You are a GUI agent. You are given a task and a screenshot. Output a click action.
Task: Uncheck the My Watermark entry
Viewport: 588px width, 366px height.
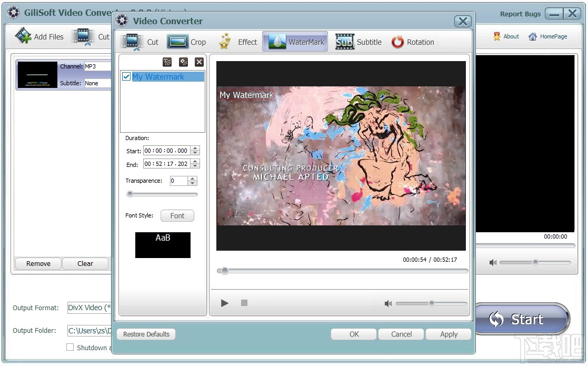tap(126, 76)
